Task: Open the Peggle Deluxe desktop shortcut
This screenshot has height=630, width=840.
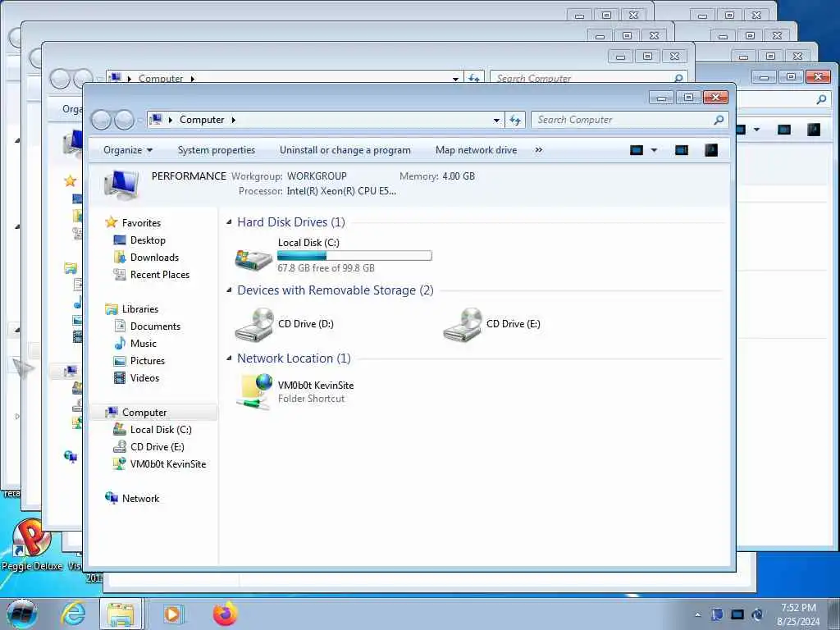Action: coord(32,544)
